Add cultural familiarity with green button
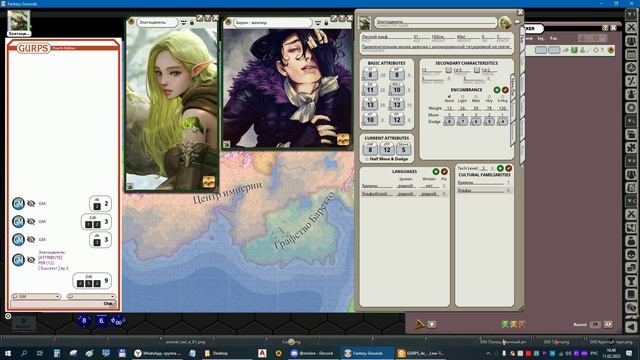Screen dimensions: 640x360 pyautogui.click(x=500, y=168)
